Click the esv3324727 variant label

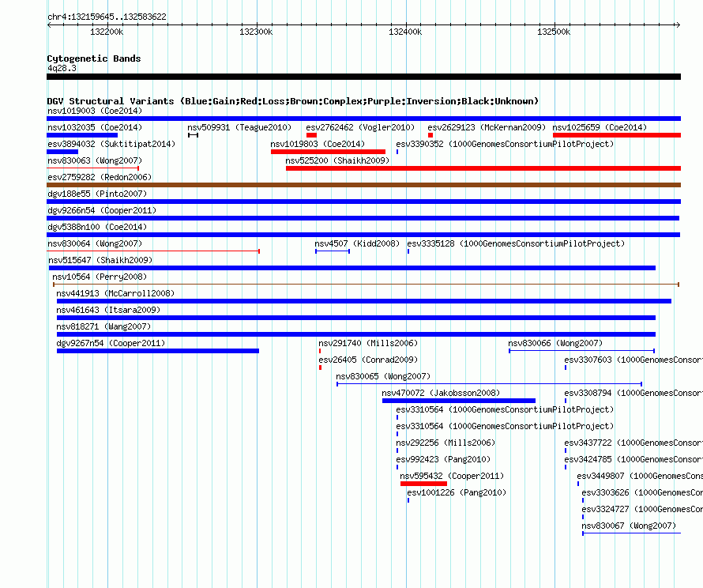pos(642,509)
